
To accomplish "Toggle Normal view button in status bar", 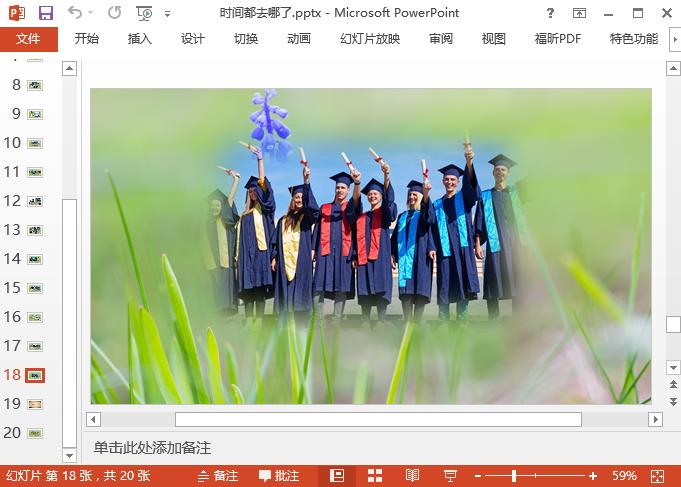I will 337,476.
